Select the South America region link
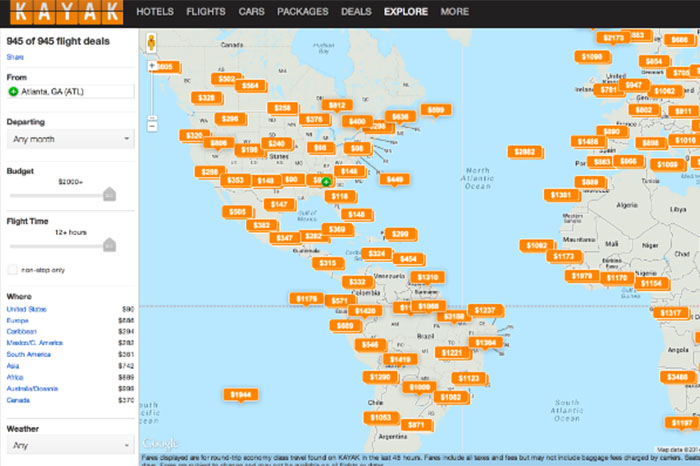700x466 pixels. [29, 354]
